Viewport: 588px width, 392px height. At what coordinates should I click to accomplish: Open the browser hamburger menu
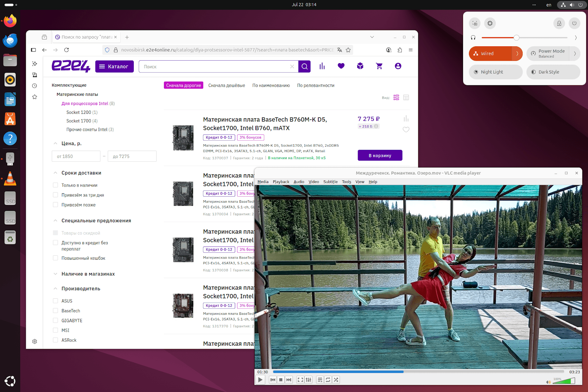(x=411, y=50)
